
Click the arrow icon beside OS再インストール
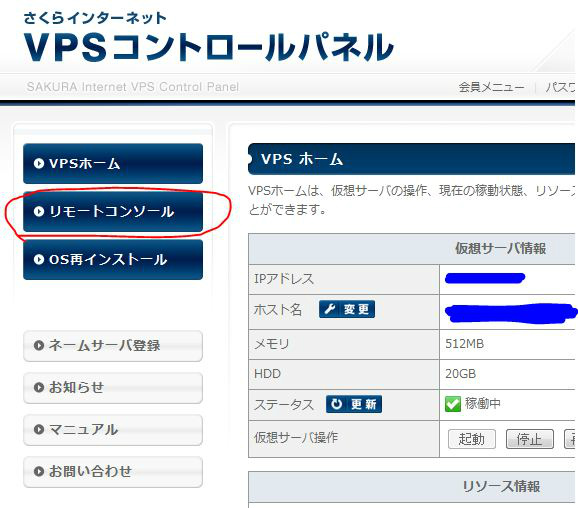[x=39, y=260]
